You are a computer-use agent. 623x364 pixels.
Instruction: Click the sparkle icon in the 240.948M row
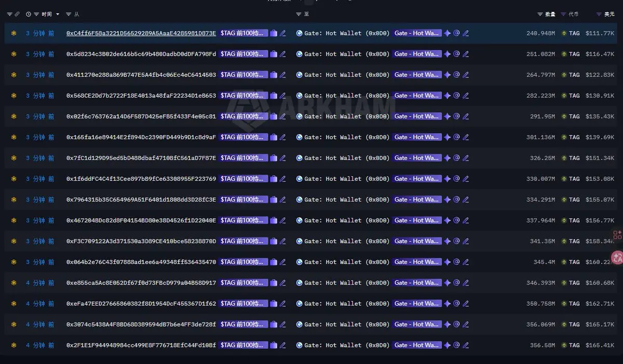[x=448, y=33]
